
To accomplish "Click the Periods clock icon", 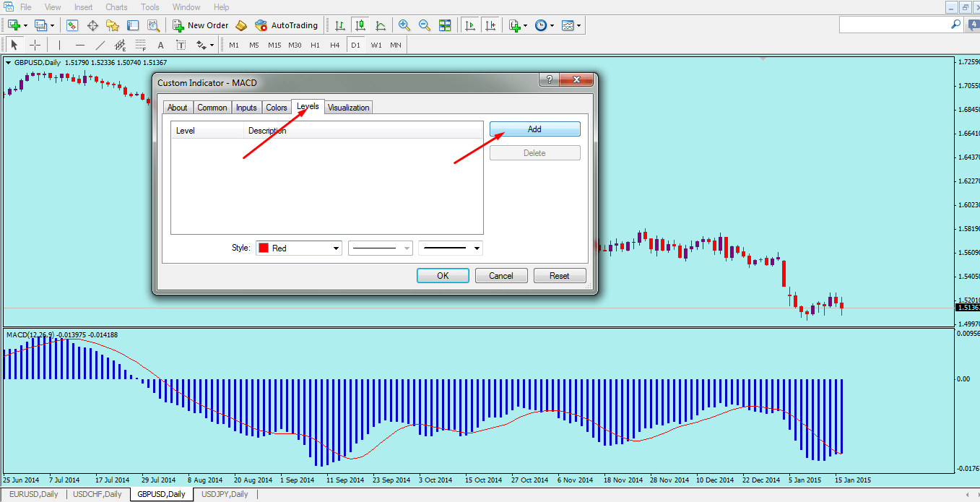I will point(541,25).
